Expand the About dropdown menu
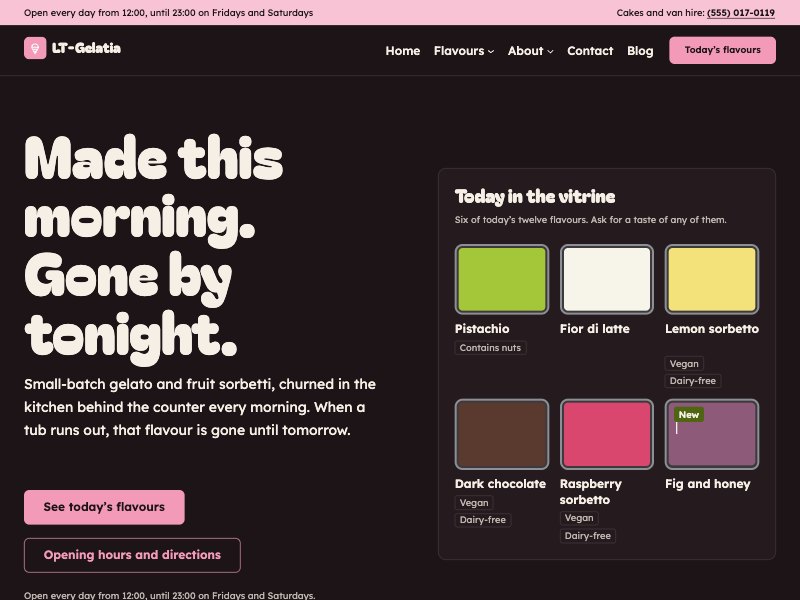800x600 pixels. click(531, 51)
